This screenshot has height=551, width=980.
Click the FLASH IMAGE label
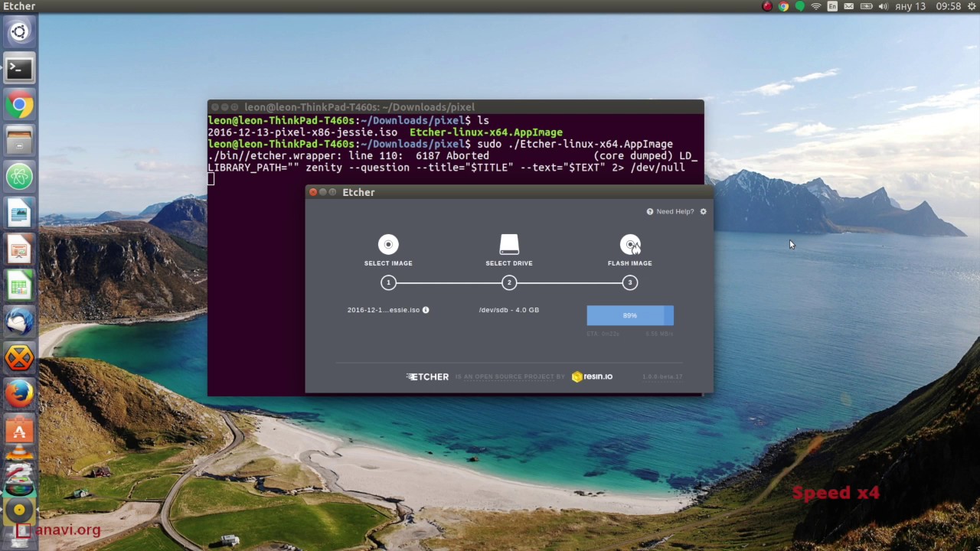click(x=630, y=263)
